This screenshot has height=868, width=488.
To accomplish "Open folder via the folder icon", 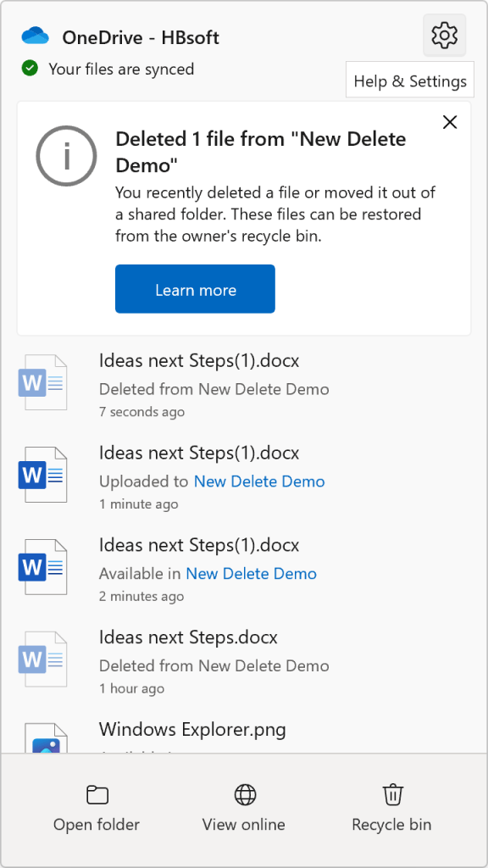I will [96, 795].
